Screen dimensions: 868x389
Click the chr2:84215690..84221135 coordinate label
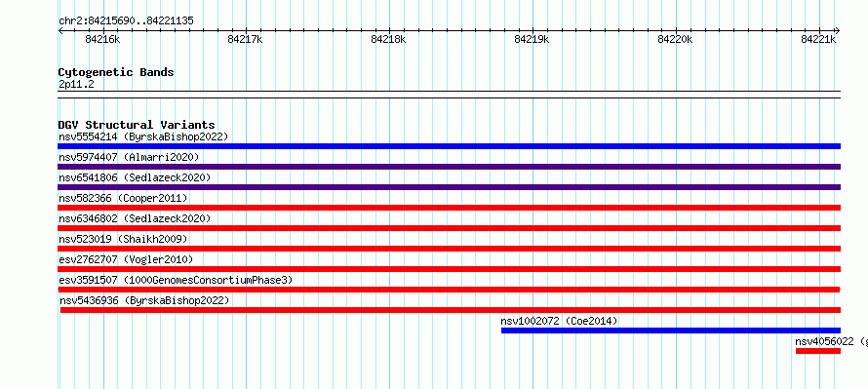(126, 21)
